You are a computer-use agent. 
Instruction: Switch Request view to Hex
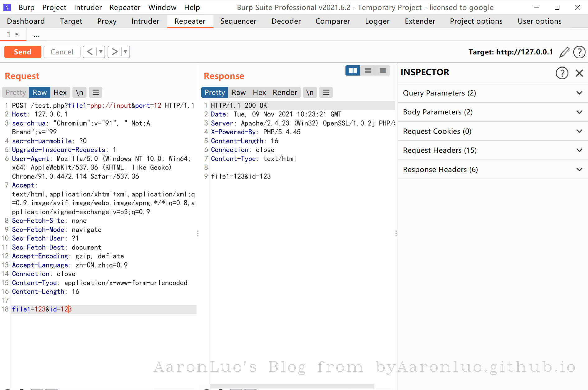(60, 92)
